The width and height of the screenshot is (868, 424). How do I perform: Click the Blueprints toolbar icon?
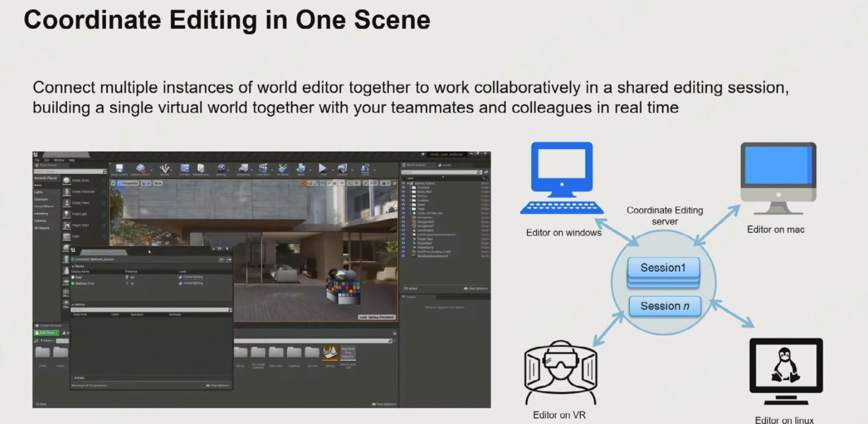(244, 168)
